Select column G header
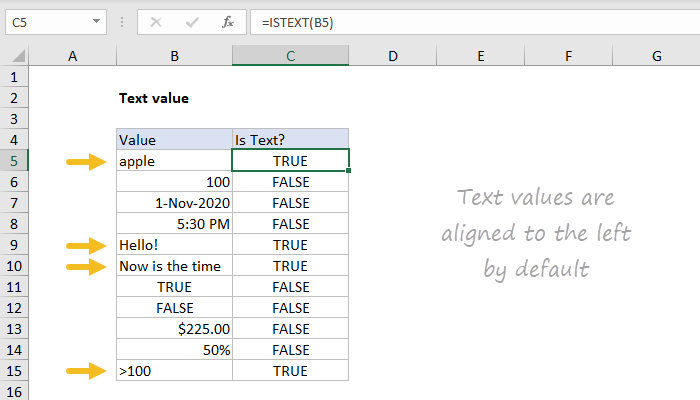The height and width of the screenshot is (400, 700). pyautogui.click(x=656, y=56)
